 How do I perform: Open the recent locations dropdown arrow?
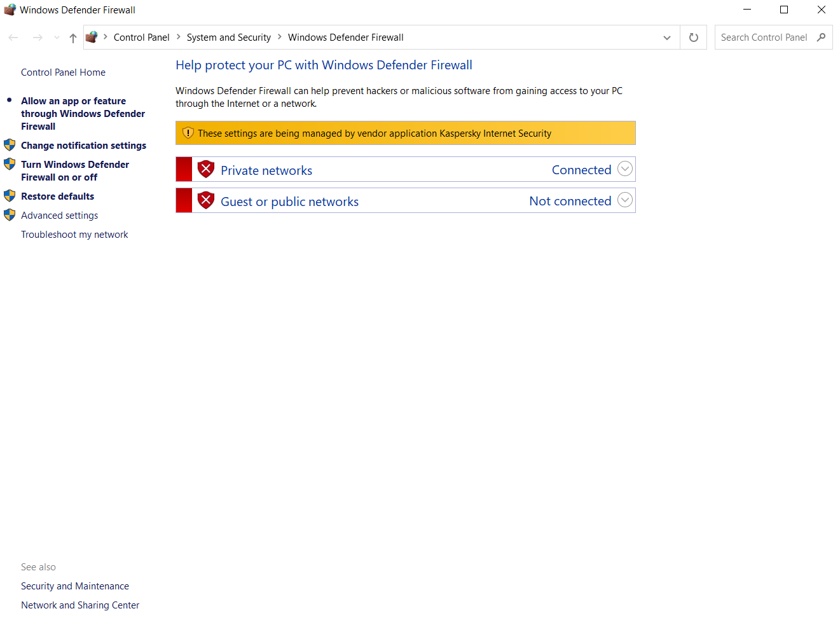(x=57, y=38)
